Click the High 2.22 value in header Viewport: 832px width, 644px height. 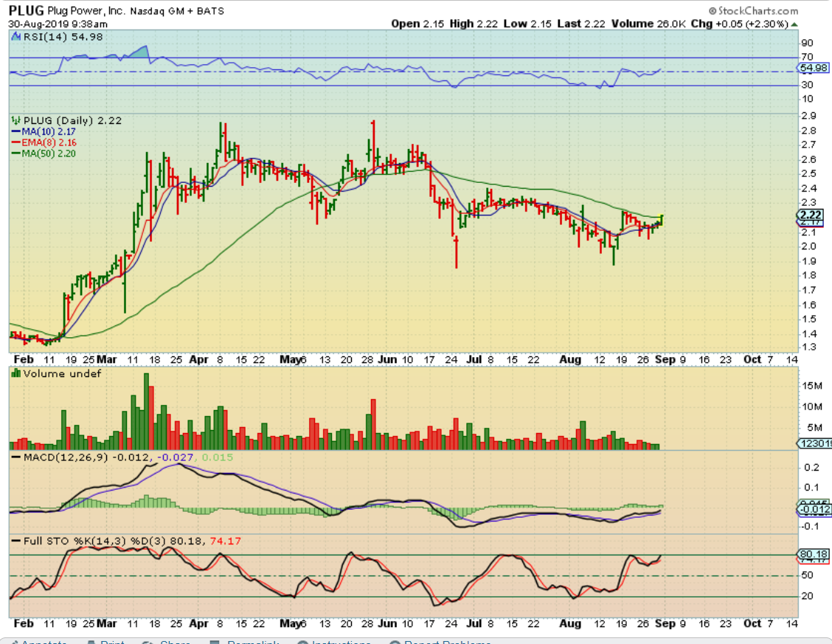coord(474,24)
